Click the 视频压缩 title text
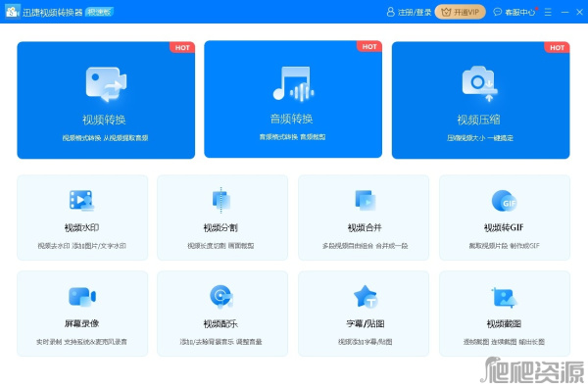 coord(478,120)
